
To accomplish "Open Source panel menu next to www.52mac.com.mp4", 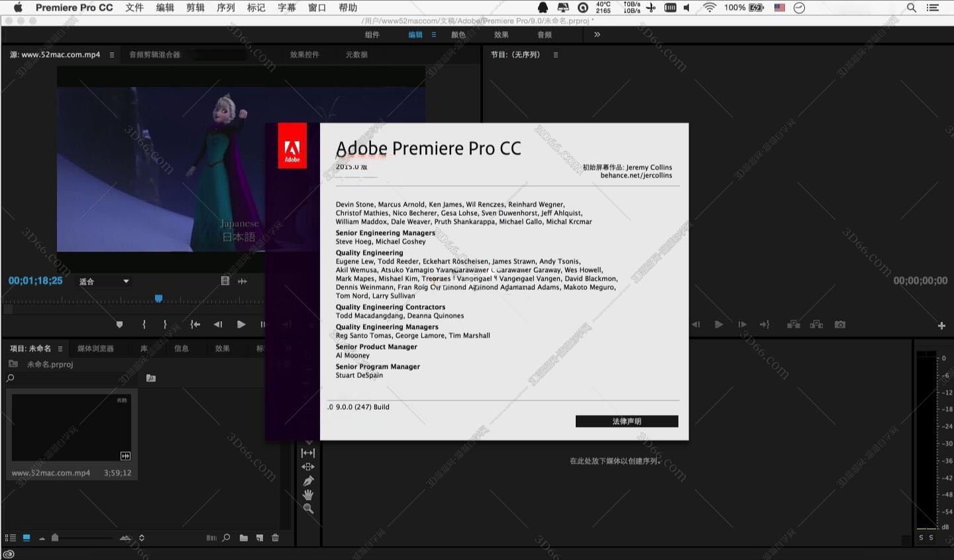I will (112, 55).
